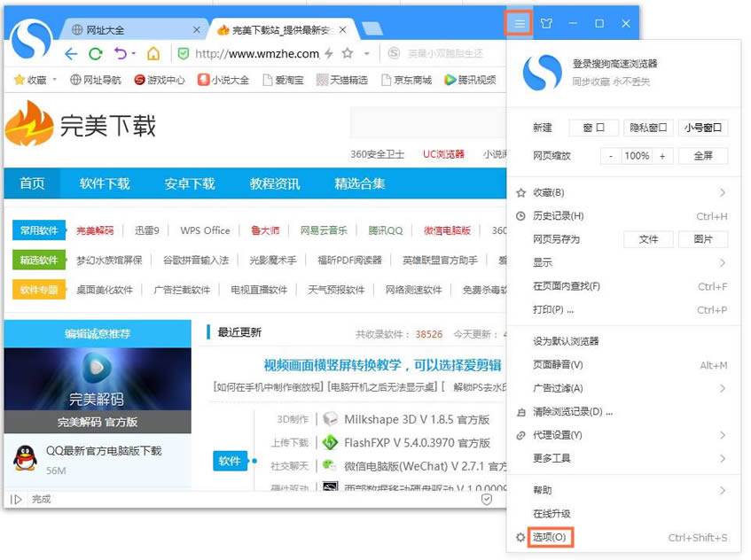Switch to 首页 navigation tab
The image size is (751, 560).
pyautogui.click(x=32, y=183)
